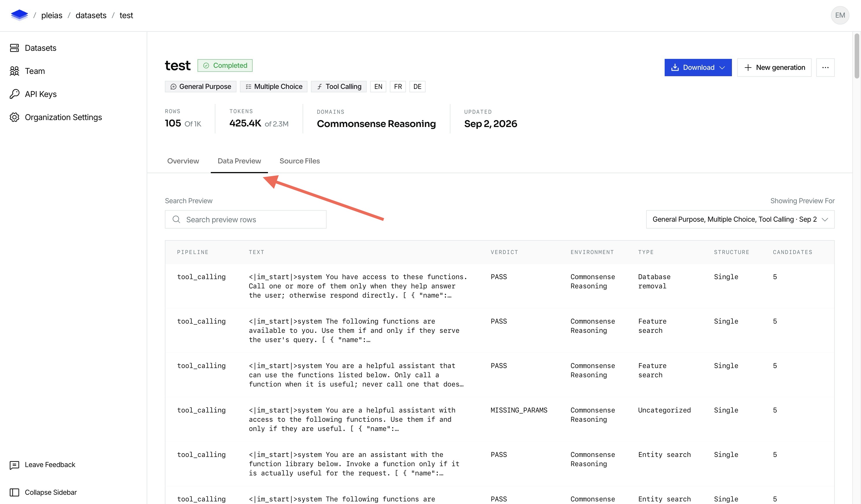The image size is (861, 504).
Task: Click the Uncategorized type cell
Action: [x=665, y=410]
